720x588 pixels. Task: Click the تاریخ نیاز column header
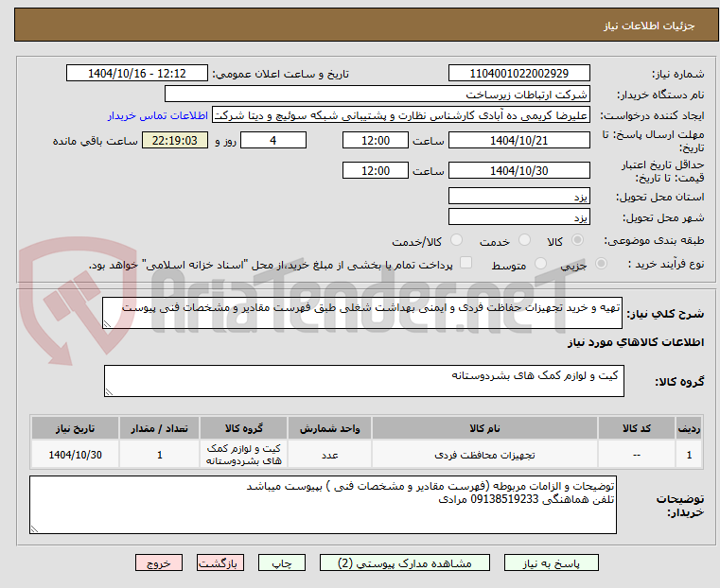pyautogui.click(x=76, y=428)
